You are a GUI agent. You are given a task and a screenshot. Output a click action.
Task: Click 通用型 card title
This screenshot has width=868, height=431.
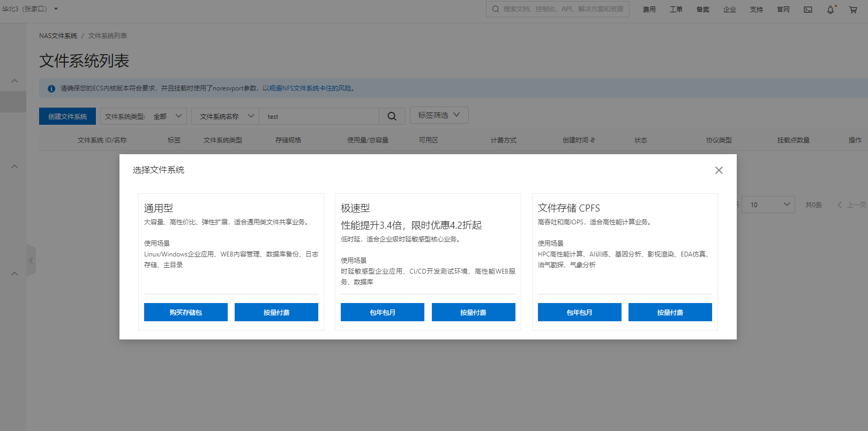[159, 208]
